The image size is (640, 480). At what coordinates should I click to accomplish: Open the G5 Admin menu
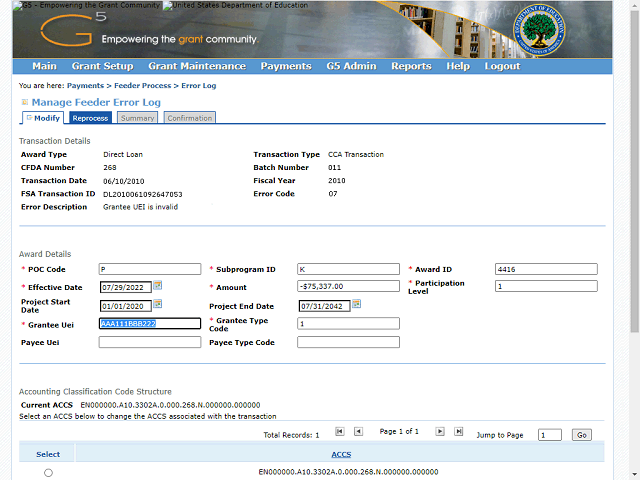pyautogui.click(x=351, y=66)
